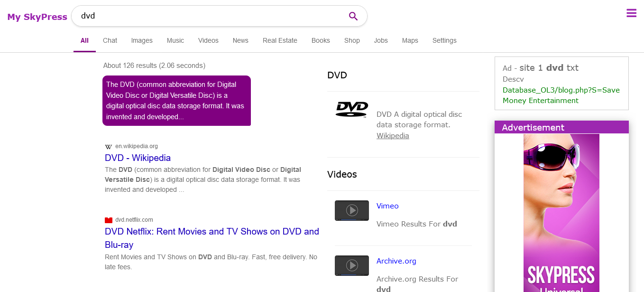Click the DVD knowledge panel heading
The image size is (644, 292).
tap(337, 75)
